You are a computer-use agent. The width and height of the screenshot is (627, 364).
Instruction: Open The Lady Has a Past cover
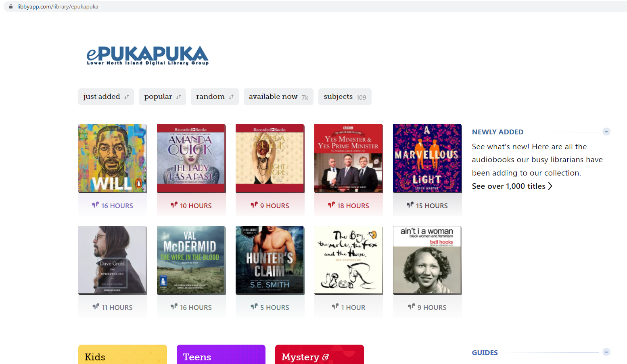(191, 158)
